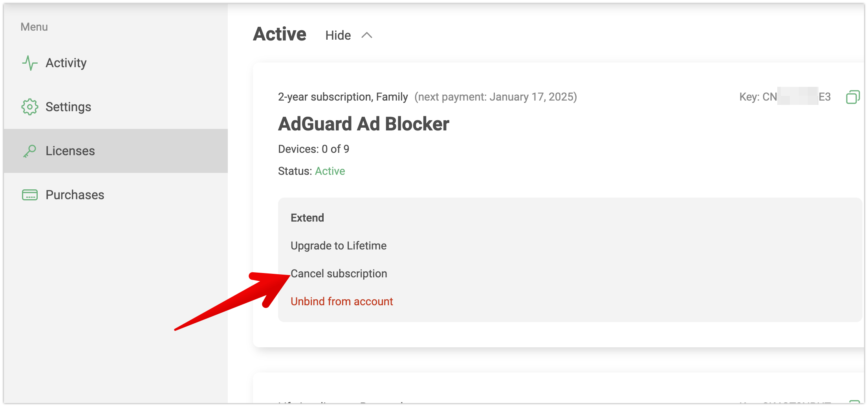Click the Settings gear icon
868x407 pixels.
click(x=29, y=106)
